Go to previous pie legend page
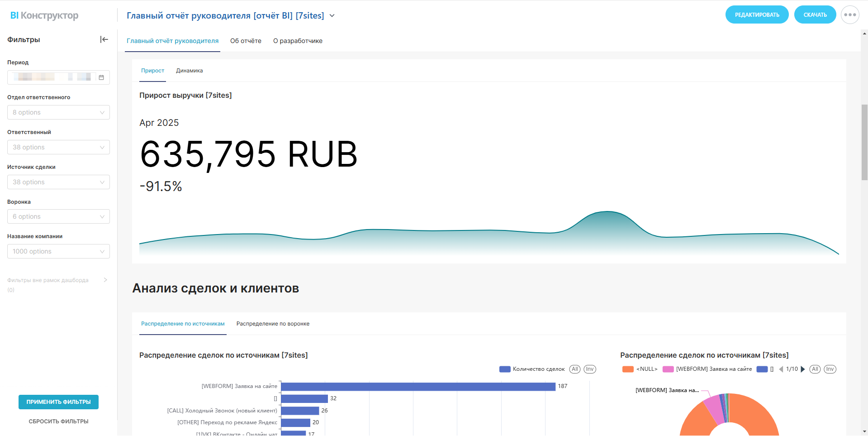The height and width of the screenshot is (436, 868). (781, 369)
